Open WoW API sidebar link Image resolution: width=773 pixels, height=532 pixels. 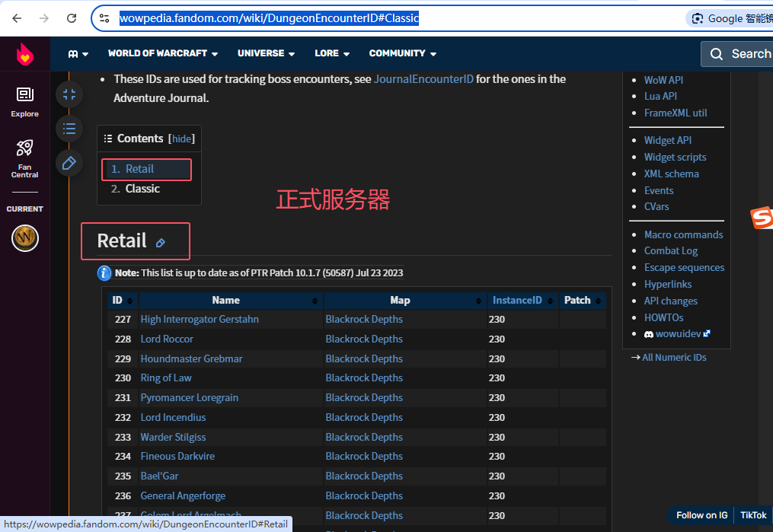tap(663, 80)
